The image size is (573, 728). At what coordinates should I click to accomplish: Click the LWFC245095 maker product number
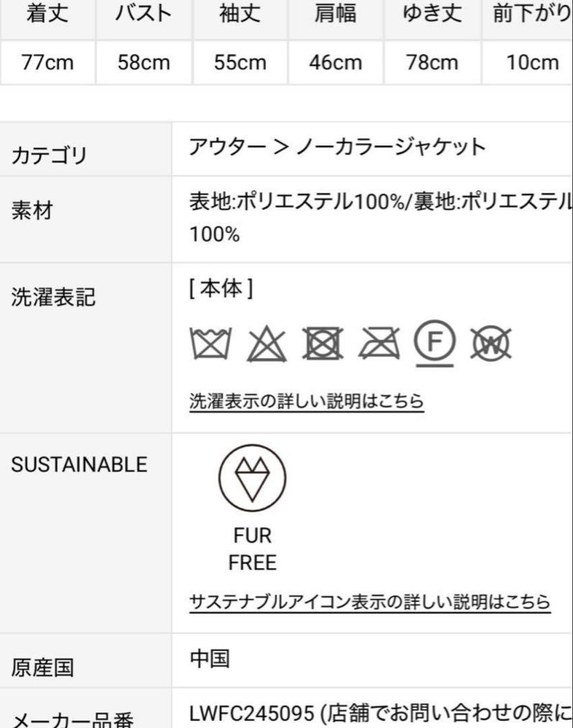[252, 712]
